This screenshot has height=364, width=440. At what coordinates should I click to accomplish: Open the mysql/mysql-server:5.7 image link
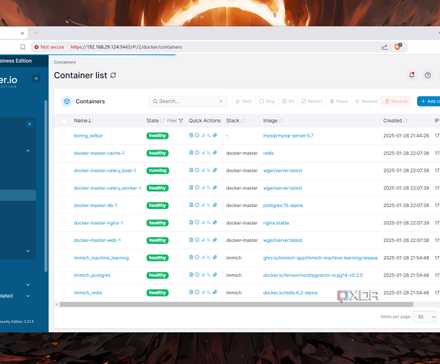[288, 136]
